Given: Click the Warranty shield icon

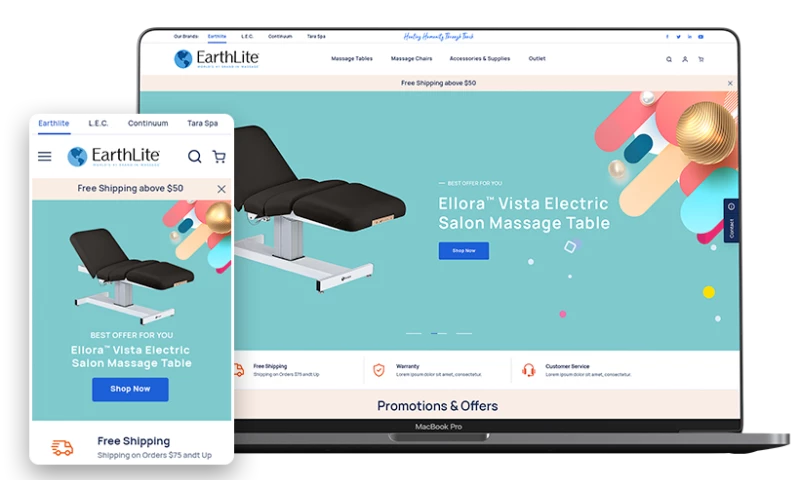Looking at the screenshot, I should tap(379, 370).
